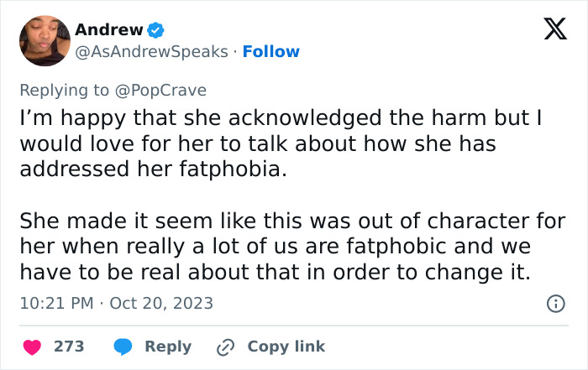Click the blue verified badge beside Andrew
The width and height of the screenshot is (588, 370).
click(155, 30)
